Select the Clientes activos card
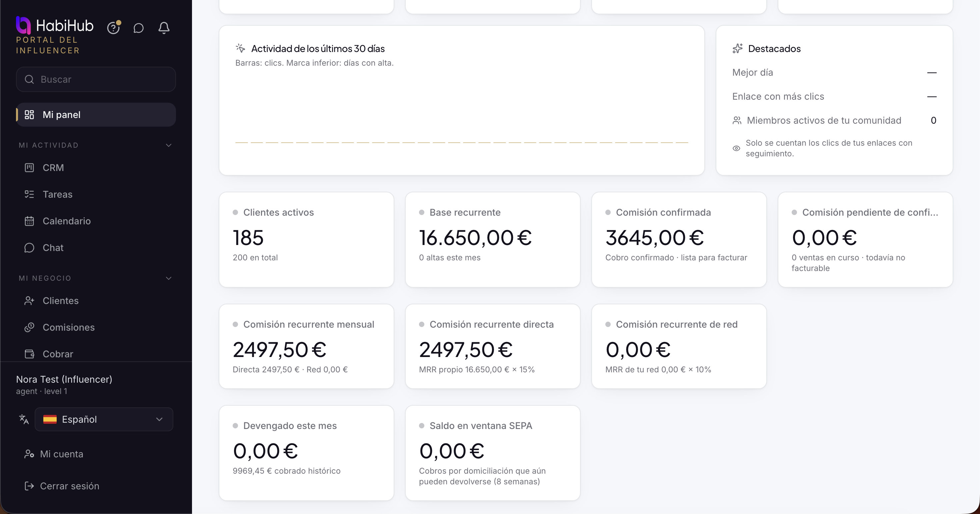The width and height of the screenshot is (980, 514). pos(306,240)
